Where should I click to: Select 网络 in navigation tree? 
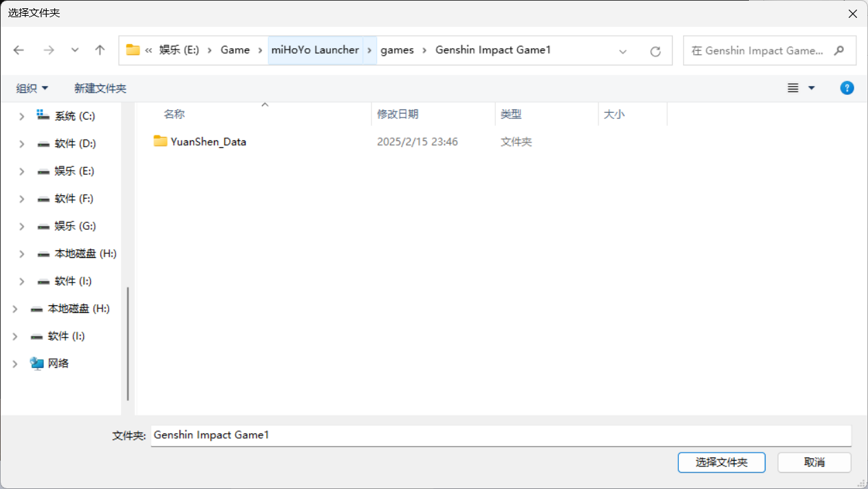58,364
